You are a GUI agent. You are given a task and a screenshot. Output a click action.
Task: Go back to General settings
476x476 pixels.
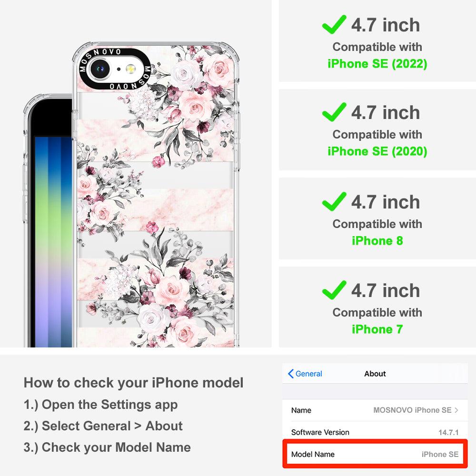click(x=305, y=374)
